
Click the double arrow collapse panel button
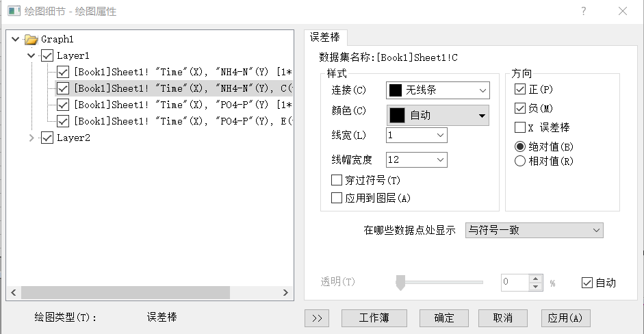[317, 318]
